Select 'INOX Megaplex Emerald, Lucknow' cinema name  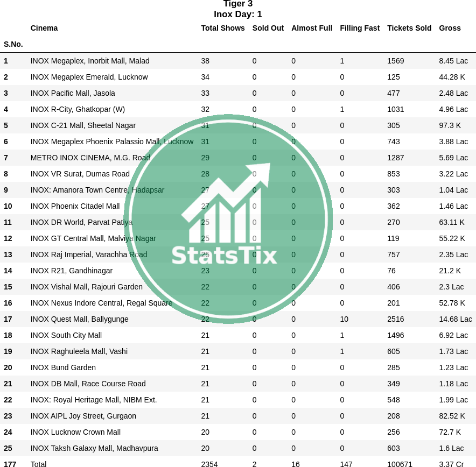[x=89, y=77]
